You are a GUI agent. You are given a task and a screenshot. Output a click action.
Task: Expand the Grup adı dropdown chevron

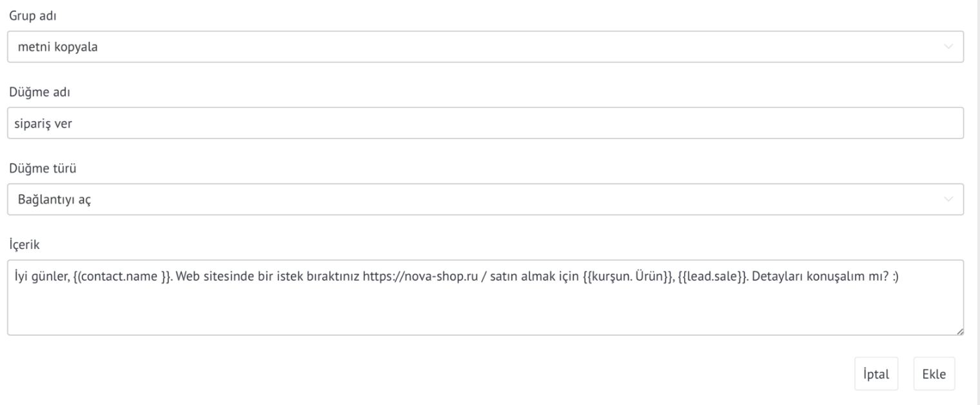pos(947,47)
